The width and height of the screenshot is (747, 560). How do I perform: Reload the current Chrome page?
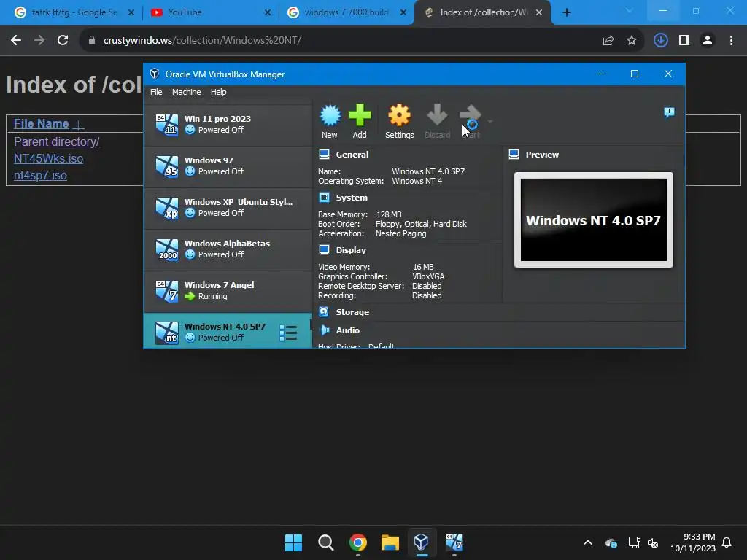click(63, 41)
